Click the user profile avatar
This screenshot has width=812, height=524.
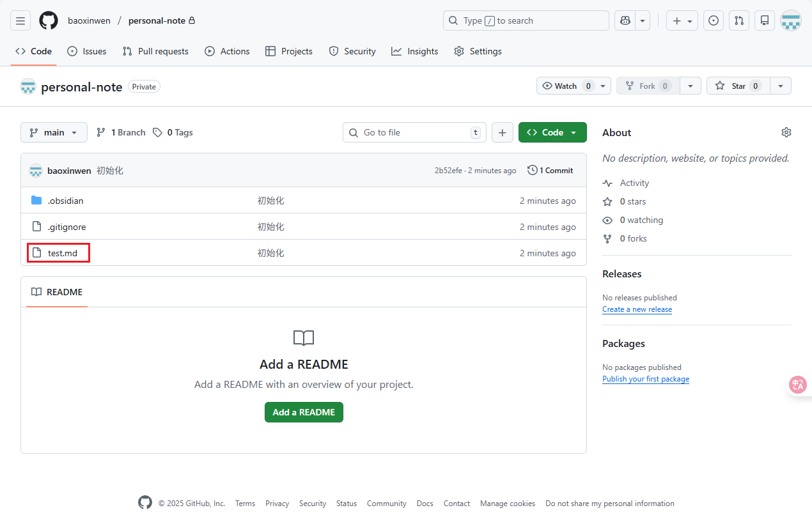pos(791,20)
